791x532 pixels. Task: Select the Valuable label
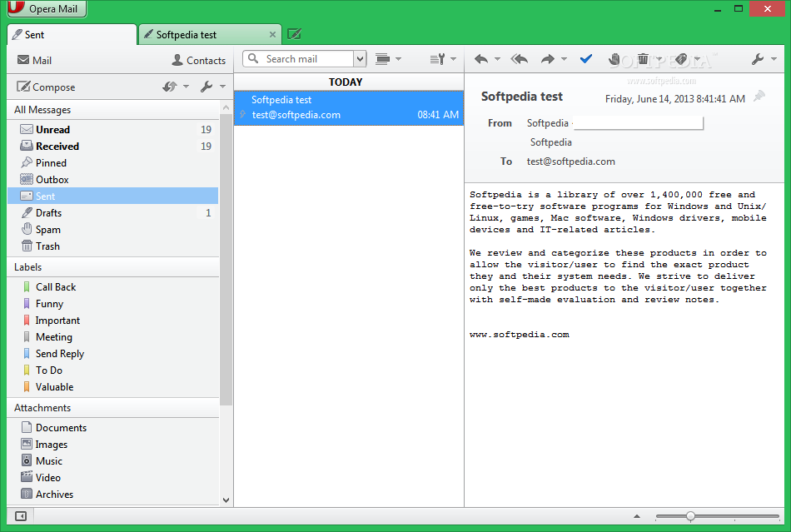tap(113, 387)
